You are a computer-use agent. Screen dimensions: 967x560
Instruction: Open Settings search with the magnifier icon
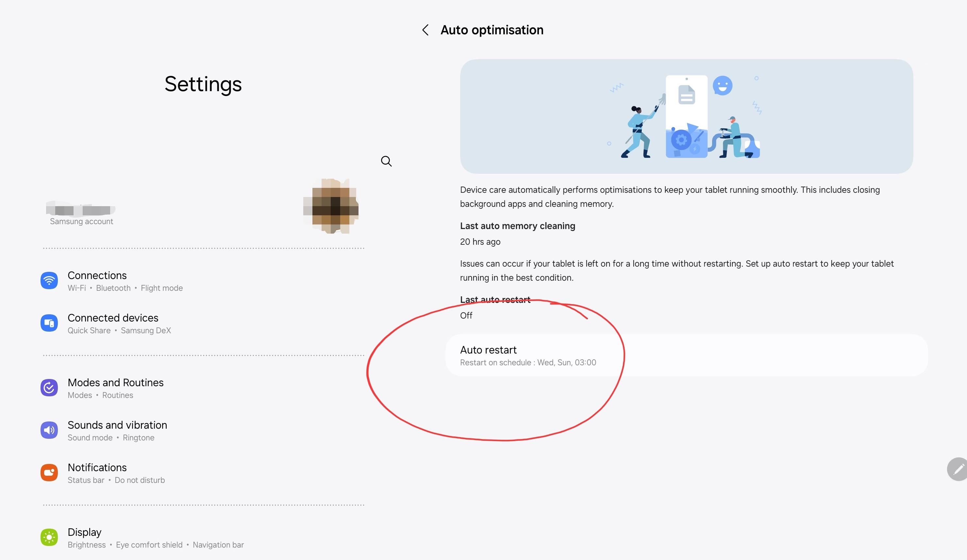(386, 161)
